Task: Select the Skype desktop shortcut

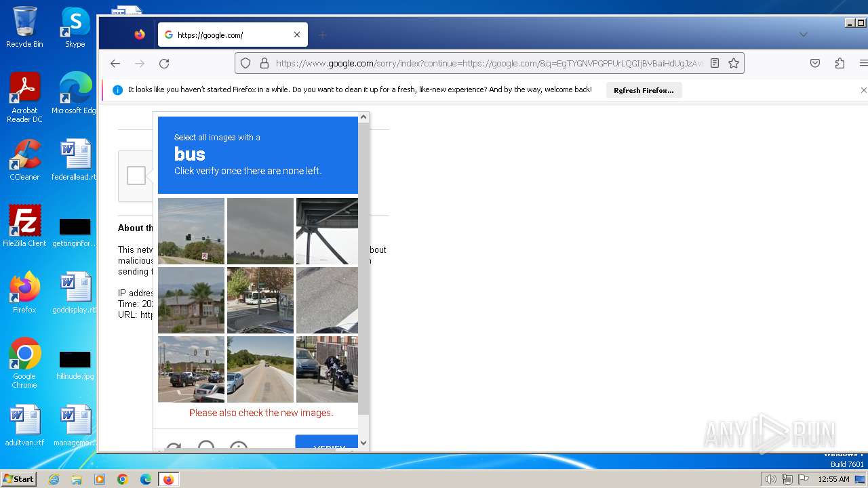Action: pos(75,28)
